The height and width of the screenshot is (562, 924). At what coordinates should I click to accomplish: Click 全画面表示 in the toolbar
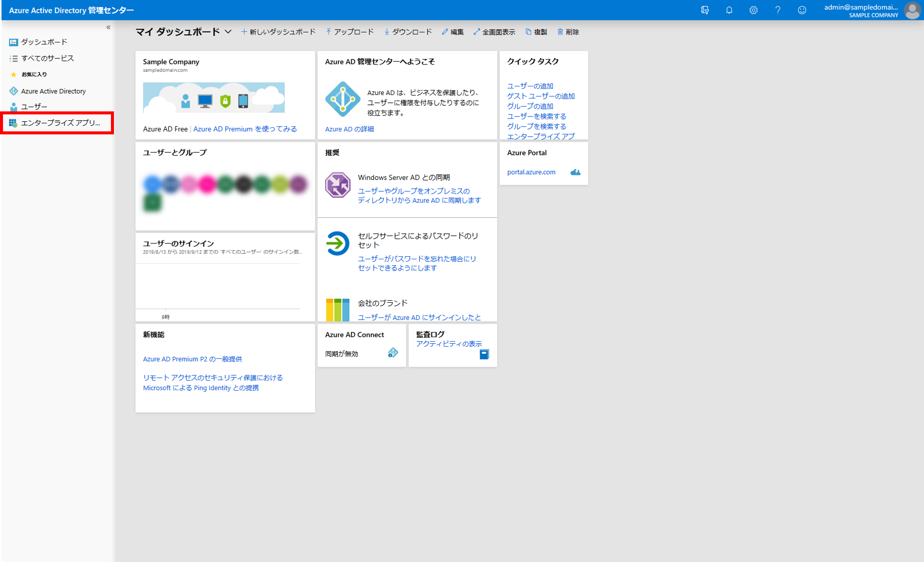(x=494, y=32)
